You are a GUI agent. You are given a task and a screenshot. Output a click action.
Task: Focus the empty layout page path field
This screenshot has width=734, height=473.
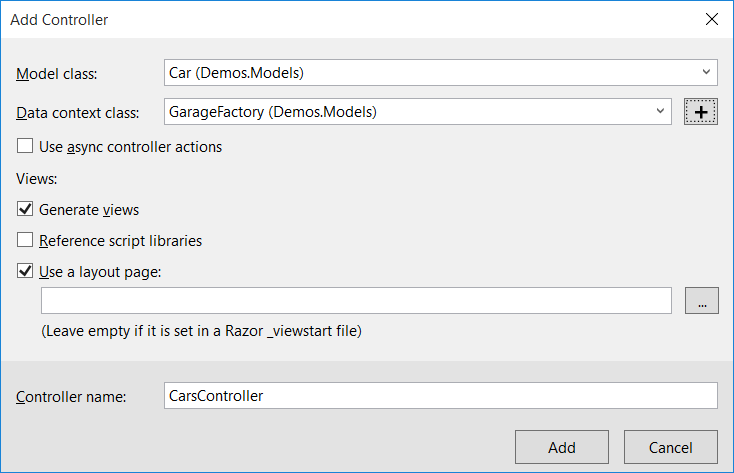click(x=355, y=301)
